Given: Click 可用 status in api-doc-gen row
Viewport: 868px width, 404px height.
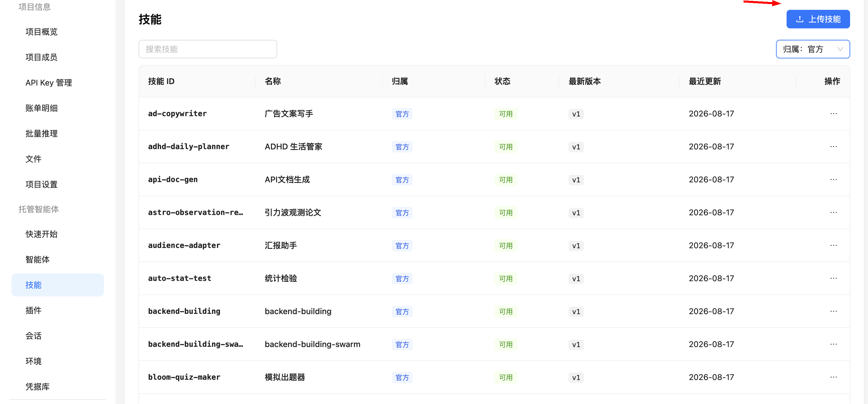Looking at the screenshot, I should coord(505,180).
